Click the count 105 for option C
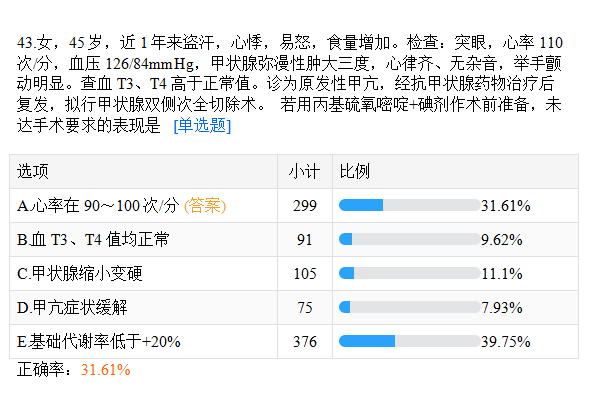591x397 pixels. pyautogui.click(x=305, y=274)
